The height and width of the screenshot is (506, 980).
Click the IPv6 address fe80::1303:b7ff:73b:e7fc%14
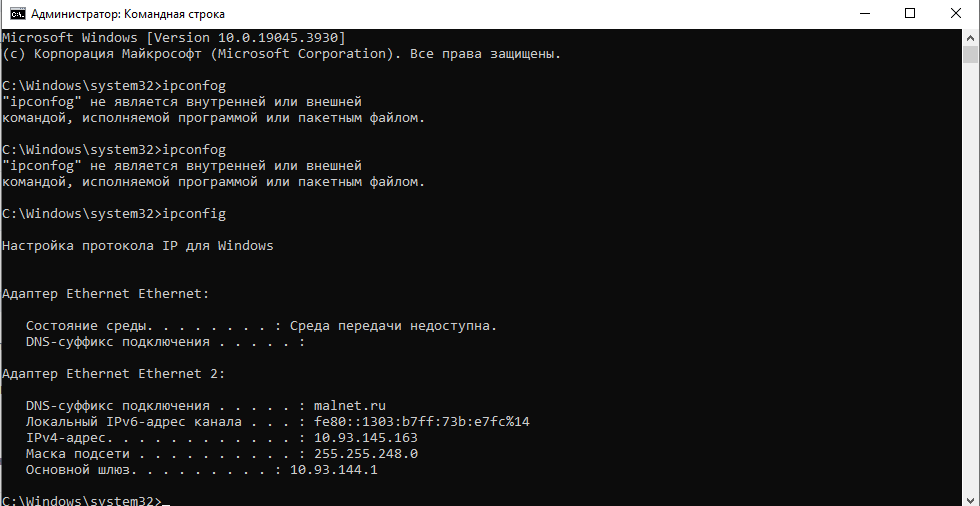[x=421, y=422]
